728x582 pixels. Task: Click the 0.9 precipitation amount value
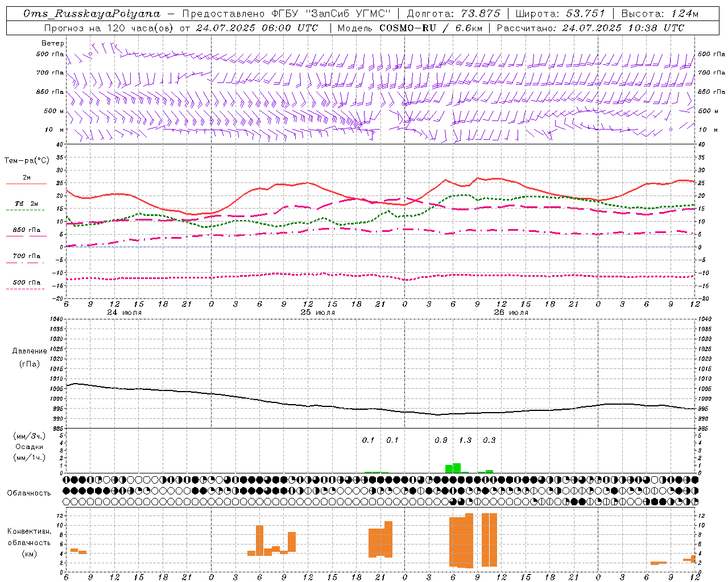click(x=441, y=440)
